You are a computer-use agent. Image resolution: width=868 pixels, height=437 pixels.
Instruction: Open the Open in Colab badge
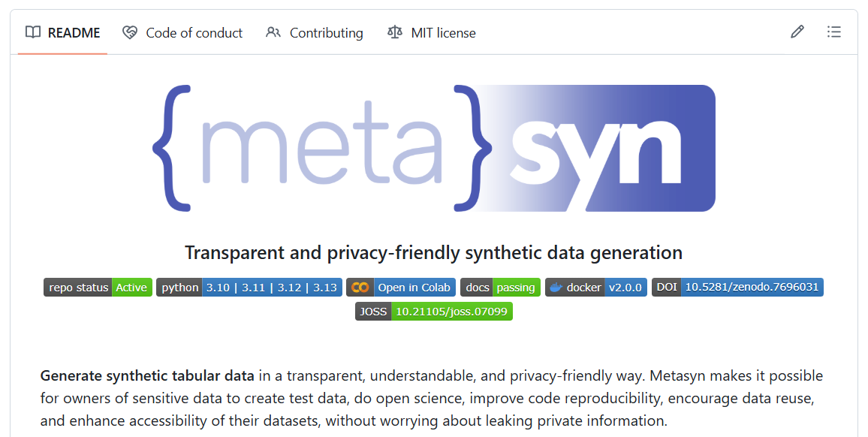coord(401,288)
